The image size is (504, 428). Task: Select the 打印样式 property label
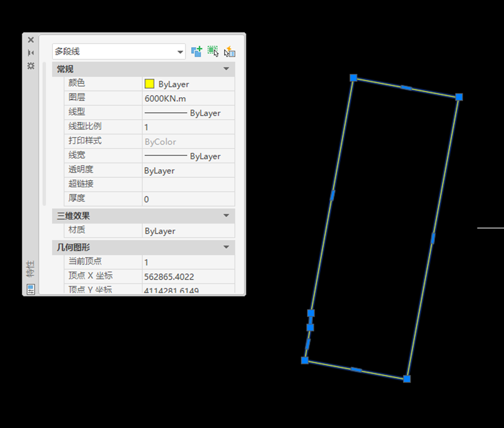click(x=85, y=141)
